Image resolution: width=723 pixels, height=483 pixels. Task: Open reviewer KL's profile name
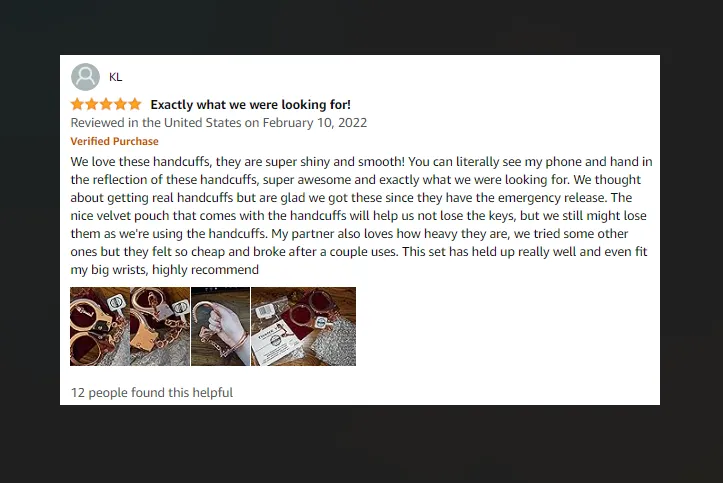click(116, 77)
